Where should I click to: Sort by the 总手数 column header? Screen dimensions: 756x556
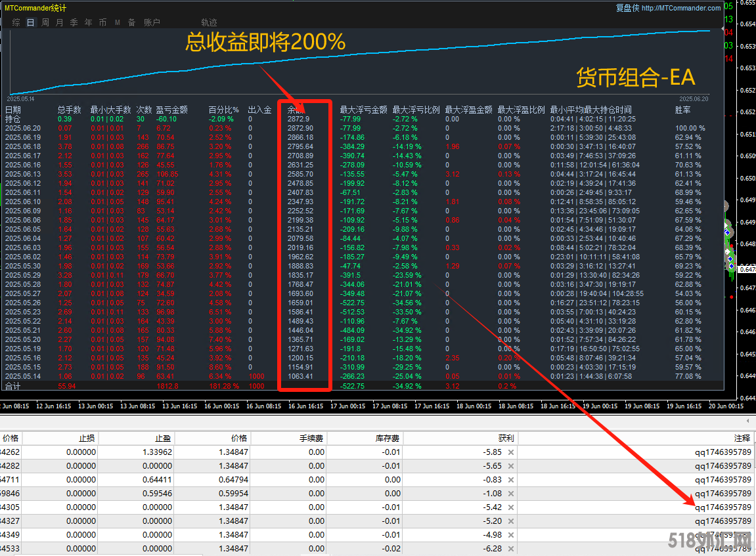pyautogui.click(x=70, y=110)
